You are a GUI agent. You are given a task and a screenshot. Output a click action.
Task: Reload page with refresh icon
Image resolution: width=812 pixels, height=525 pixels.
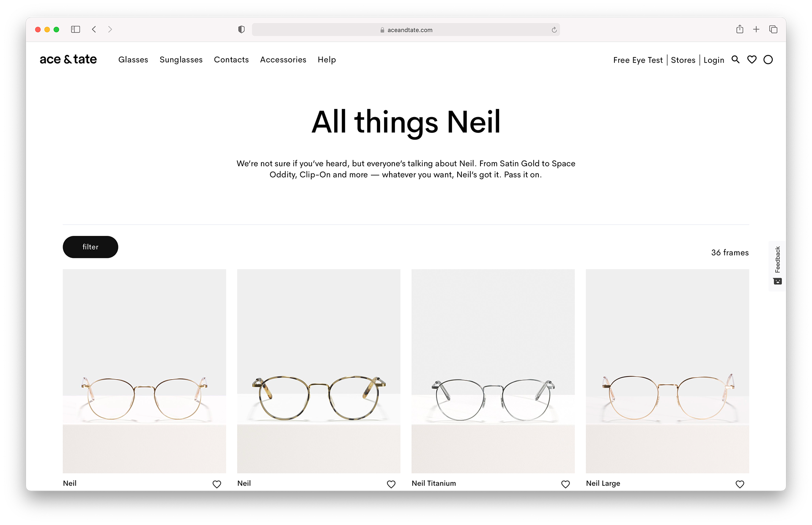(x=554, y=30)
